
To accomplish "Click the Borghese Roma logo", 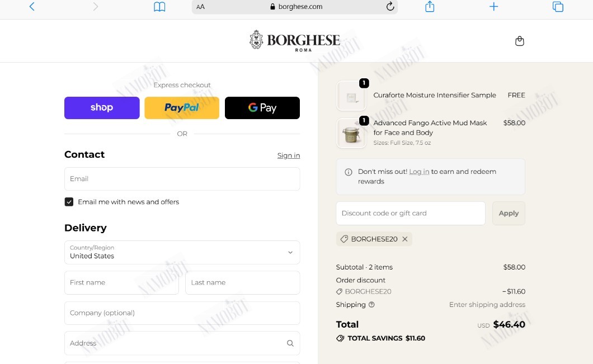I will (x=295, y=40).
